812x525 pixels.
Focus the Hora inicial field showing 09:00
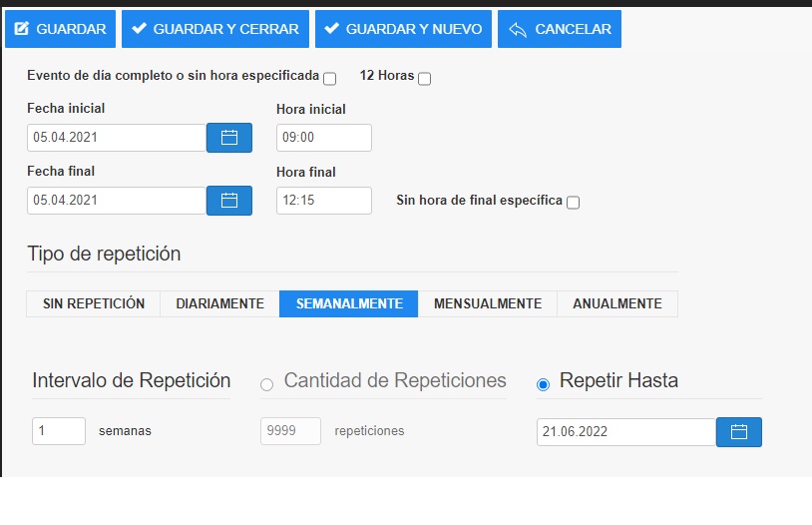pos(323,138)
